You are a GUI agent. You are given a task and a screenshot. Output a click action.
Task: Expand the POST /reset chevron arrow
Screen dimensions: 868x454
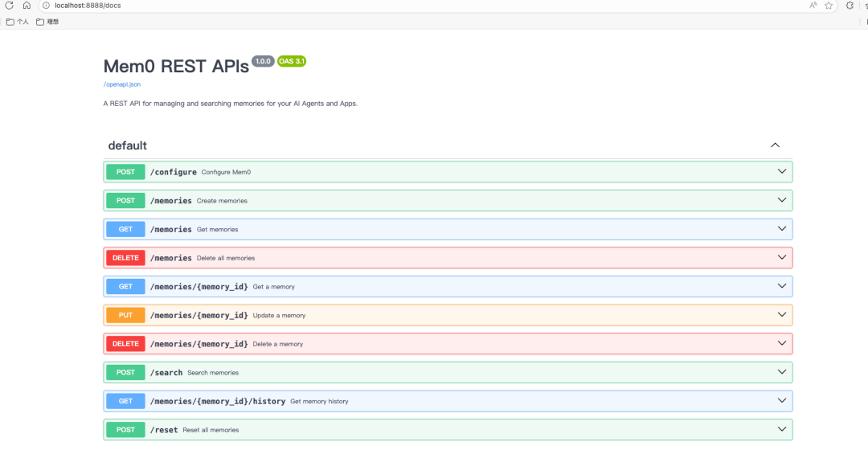pos(782,429)
